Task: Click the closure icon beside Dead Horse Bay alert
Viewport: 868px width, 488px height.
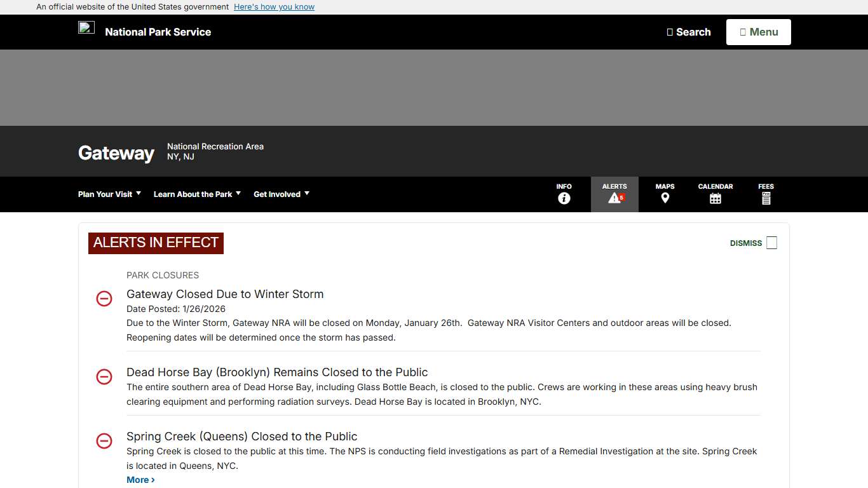Action: 104,377
